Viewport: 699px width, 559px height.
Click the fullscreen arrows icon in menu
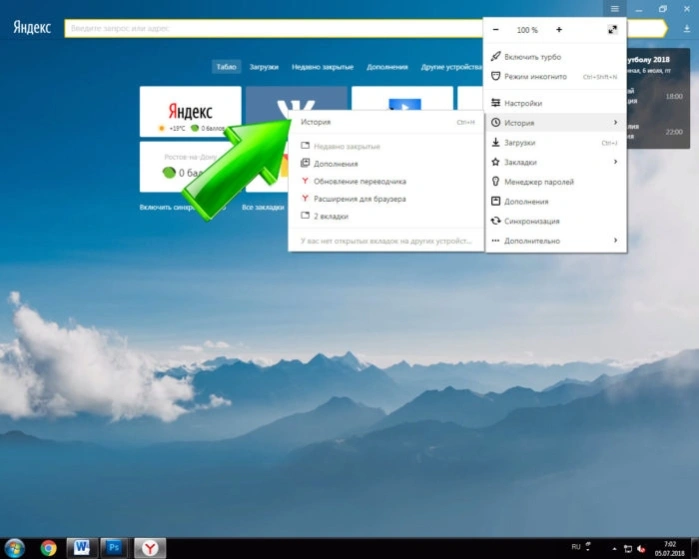[x=613, y=30]
